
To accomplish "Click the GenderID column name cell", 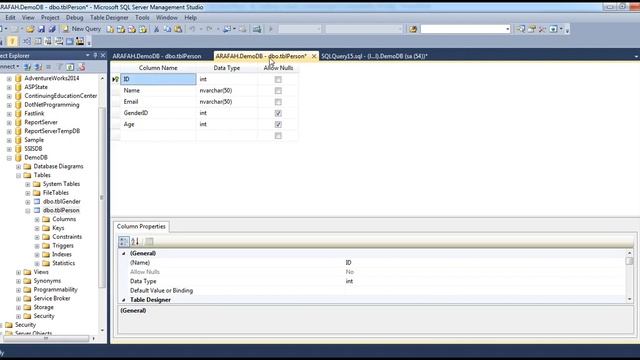I will pos(158,113).
